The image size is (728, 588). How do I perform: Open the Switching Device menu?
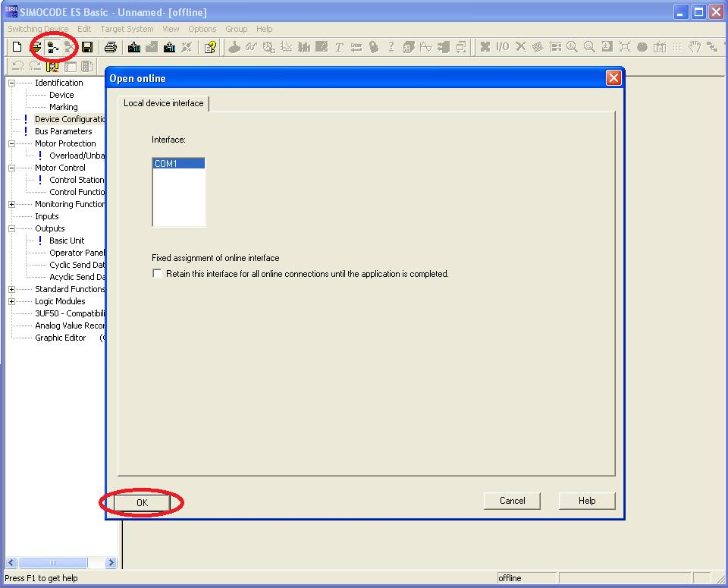(x=38, y=29)
